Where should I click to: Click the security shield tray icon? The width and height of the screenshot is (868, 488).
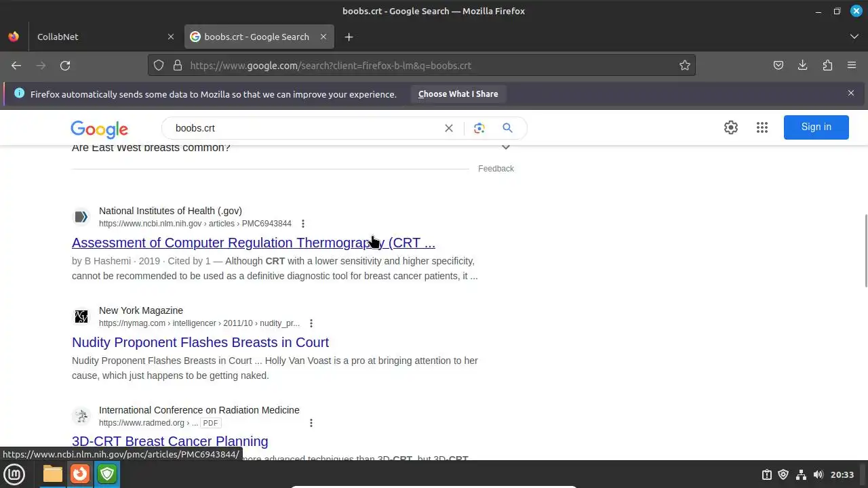783,474
